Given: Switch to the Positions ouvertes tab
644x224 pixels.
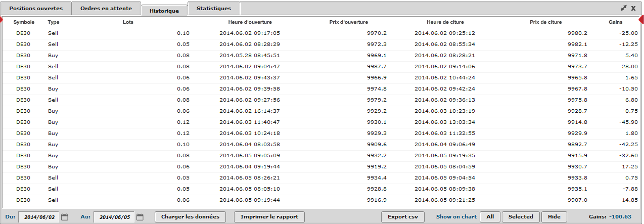Looking at the screenshot, I should pyautogui.click(x=36, y=9).
